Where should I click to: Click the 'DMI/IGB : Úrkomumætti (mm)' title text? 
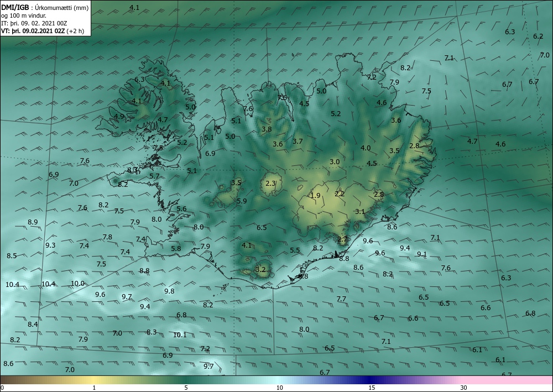(x=45, y=8)
